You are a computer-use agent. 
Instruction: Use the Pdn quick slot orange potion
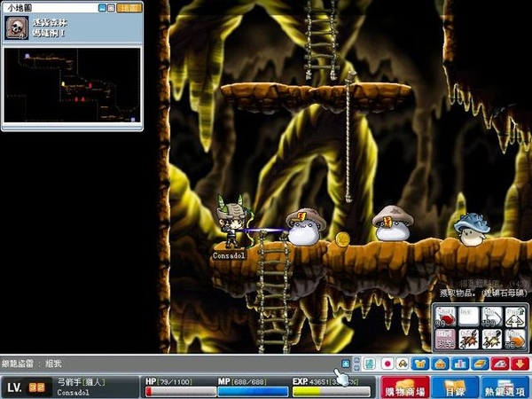click(514, 339)
